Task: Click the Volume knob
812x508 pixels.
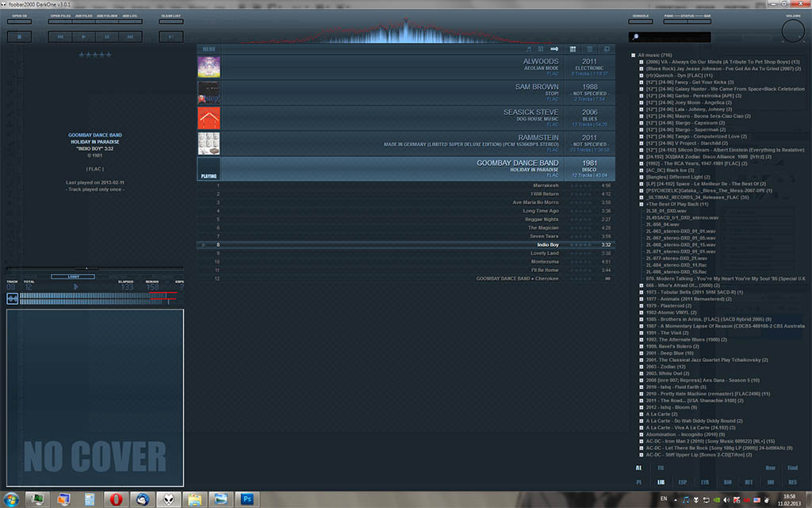Action: [791, 32]
